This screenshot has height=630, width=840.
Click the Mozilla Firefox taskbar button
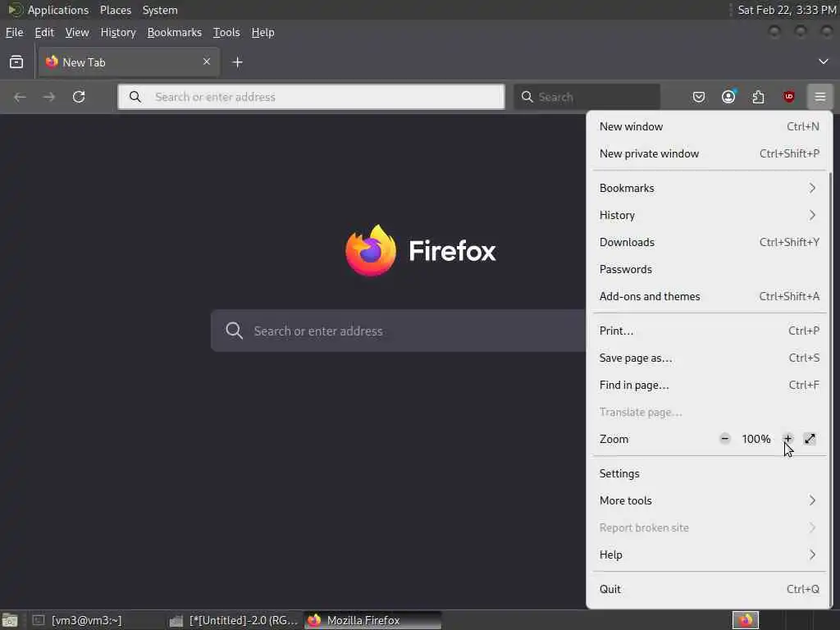(x=373, y=620)
